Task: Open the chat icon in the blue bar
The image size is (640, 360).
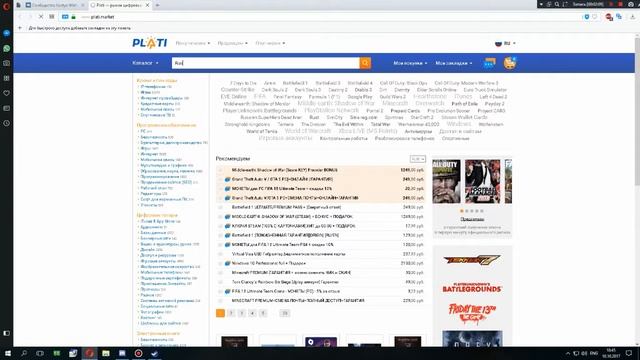Action: (489, 63)
